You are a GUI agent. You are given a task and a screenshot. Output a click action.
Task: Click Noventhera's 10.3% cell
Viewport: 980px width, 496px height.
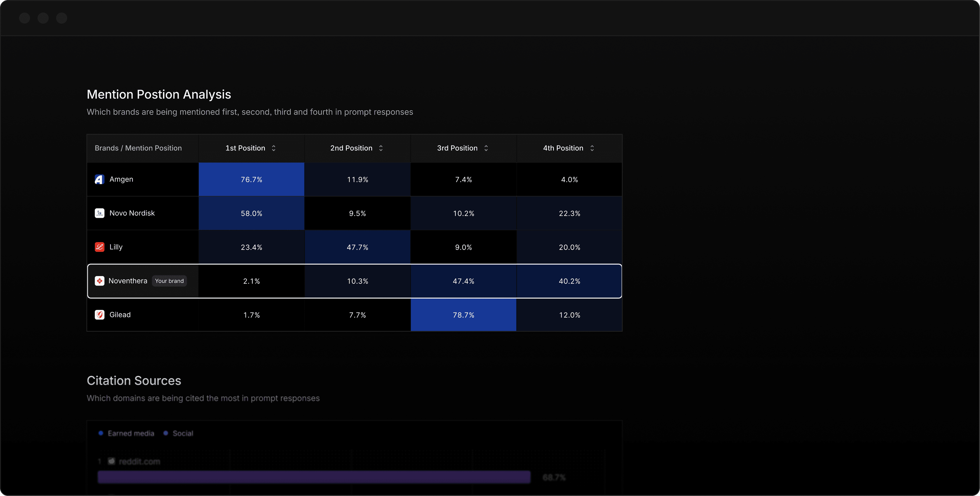[357, 281]
